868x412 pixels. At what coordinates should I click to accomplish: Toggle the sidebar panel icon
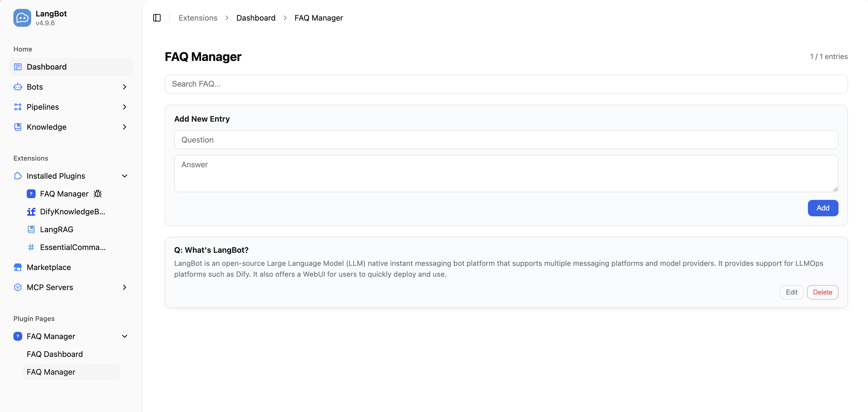coord(157,18)
